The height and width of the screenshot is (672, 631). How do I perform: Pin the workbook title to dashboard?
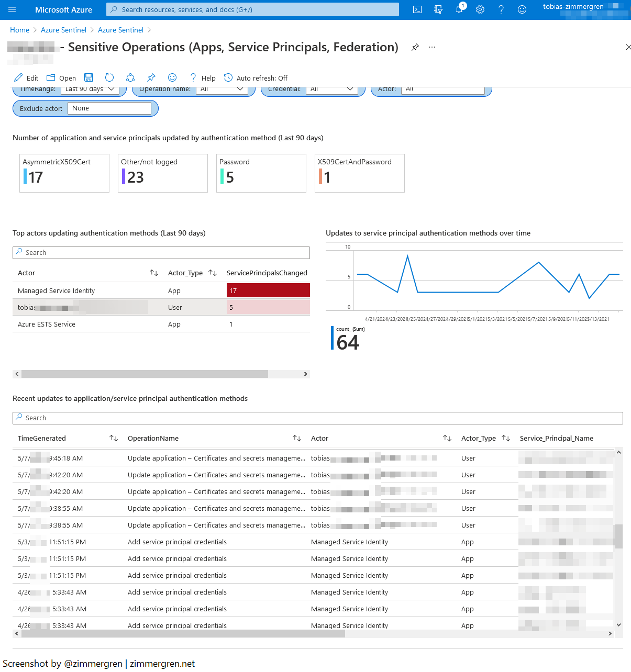pos(415,47)
